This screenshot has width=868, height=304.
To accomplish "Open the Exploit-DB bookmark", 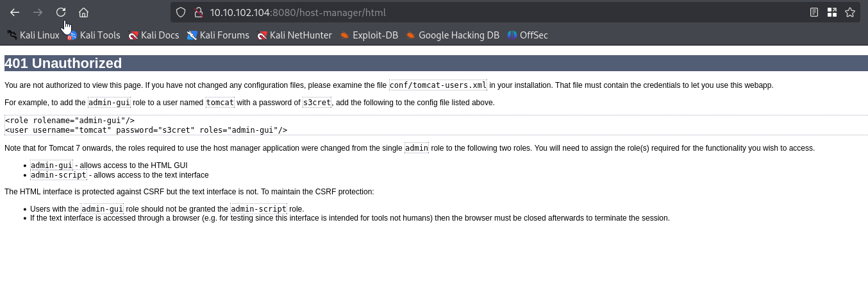I will coord(369,35).
